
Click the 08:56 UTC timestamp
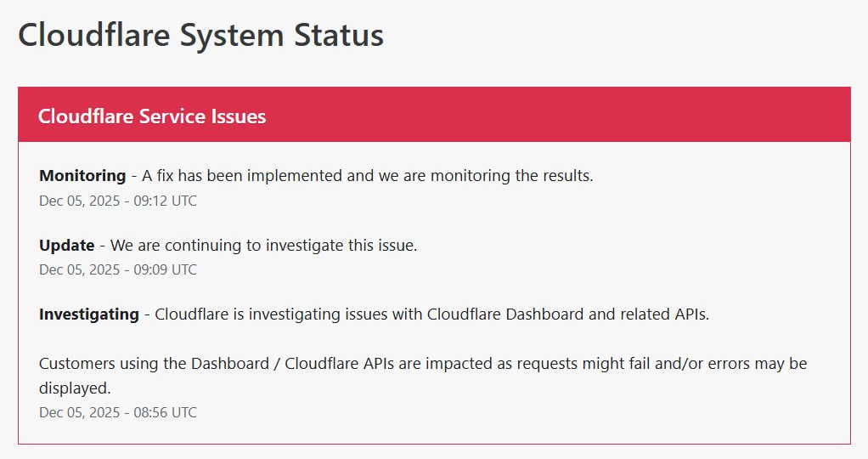click(118, 412)
